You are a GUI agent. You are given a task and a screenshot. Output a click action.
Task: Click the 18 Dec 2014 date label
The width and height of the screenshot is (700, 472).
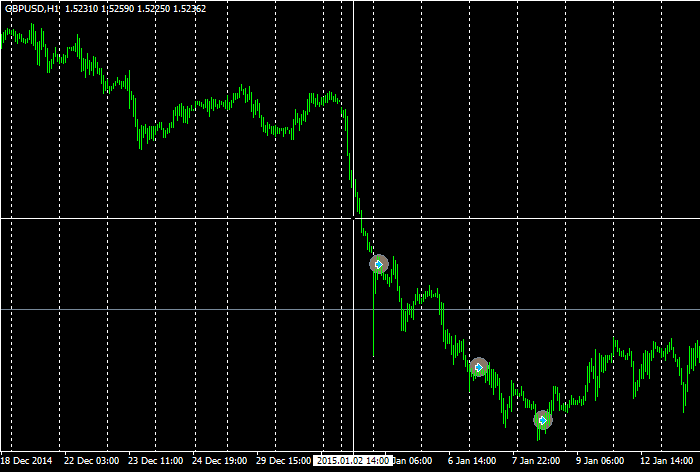[x=27, y=460]
